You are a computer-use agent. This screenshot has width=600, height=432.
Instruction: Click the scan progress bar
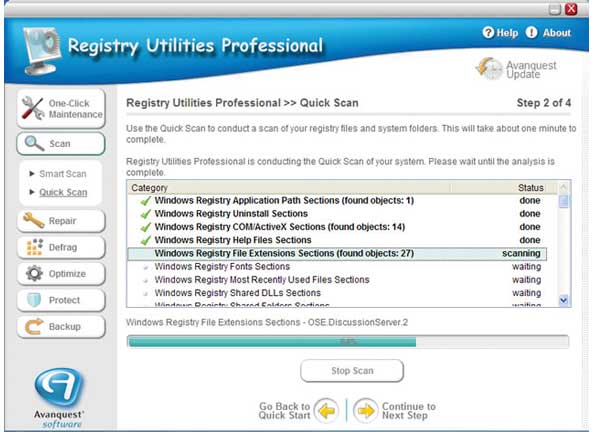click(x=348, y=341)
